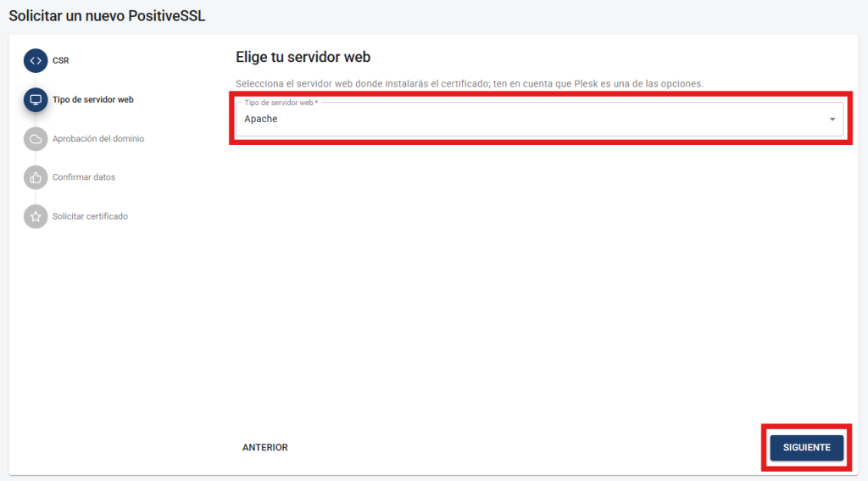Click the Elige tu servidor web heading
868x481 pixels.
pos(303,57)
